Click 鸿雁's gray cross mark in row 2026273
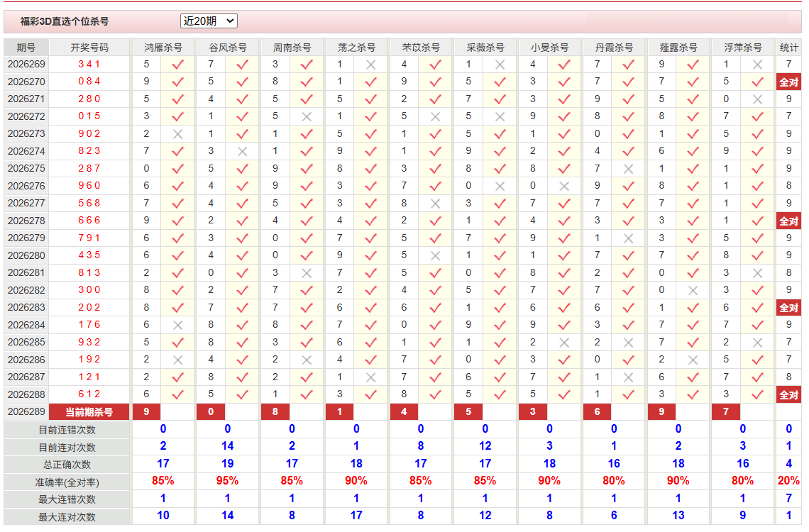This screenshot has width=809, height=532. (x=177, y=134)
